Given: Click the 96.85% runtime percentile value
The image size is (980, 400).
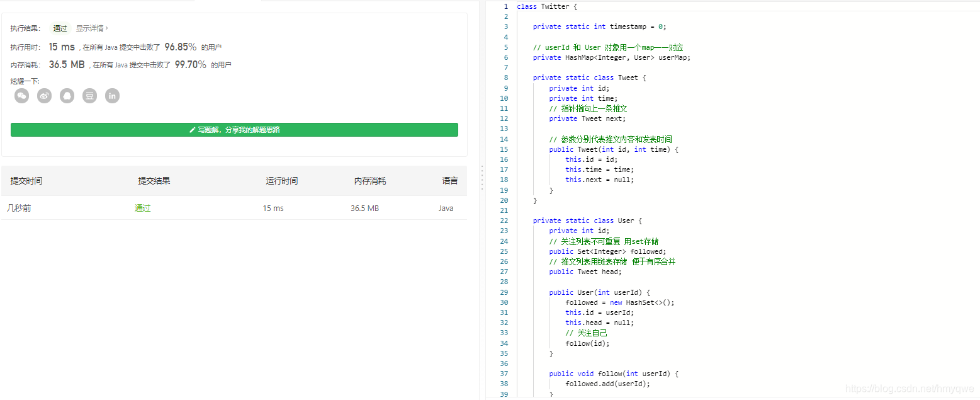Looking at the screenshot, I should click(181, 47).
